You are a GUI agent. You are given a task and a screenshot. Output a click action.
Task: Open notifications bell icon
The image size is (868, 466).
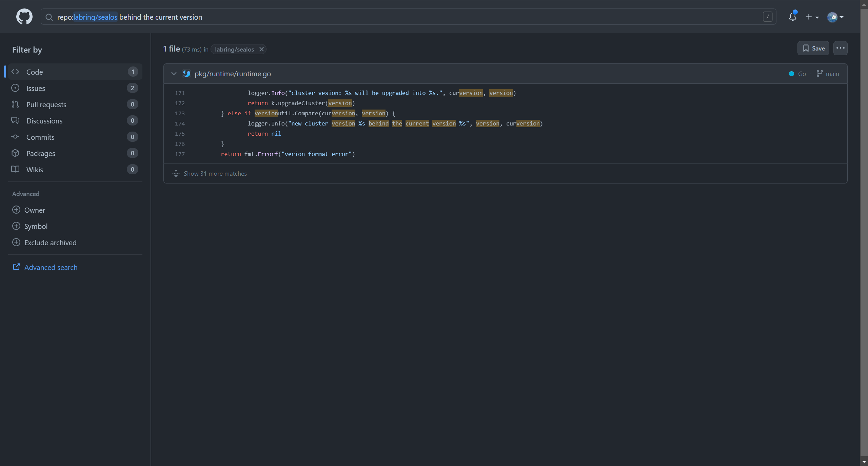[x=792, y=17]
